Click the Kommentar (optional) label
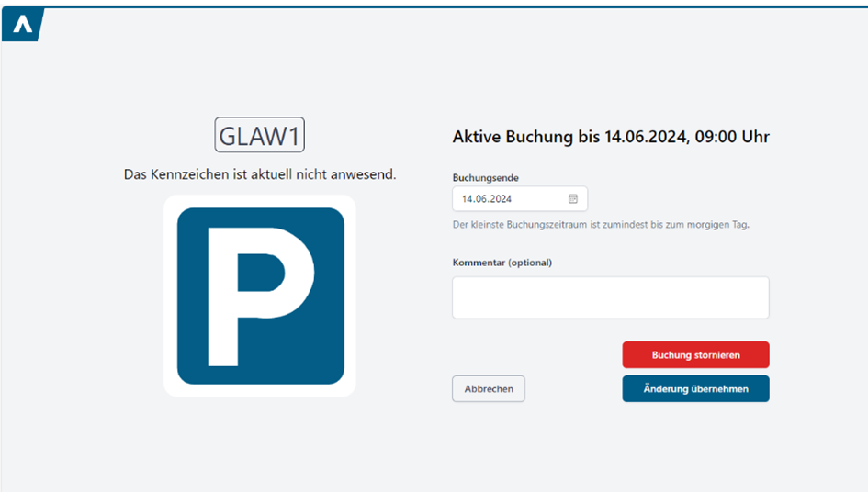The width and height of the screenshot is (868, 492). [502, 263]
